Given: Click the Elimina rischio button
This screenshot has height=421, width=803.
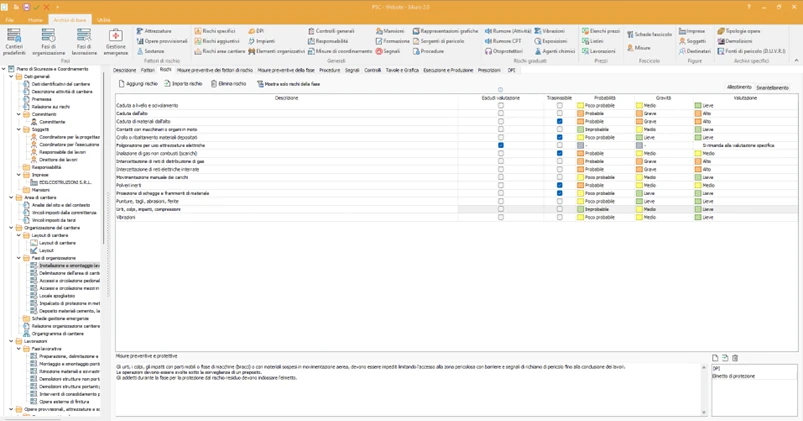Looking at the screenshot, I should click(x=229, y=84).
